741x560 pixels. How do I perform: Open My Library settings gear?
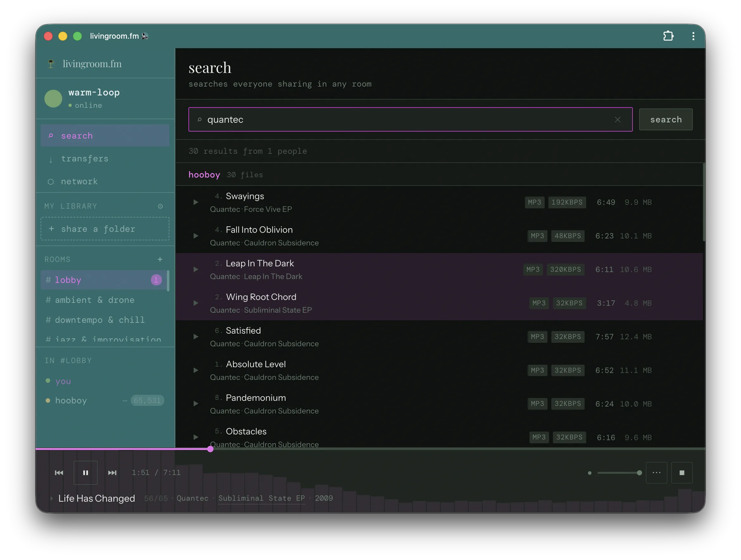[161, 206]
